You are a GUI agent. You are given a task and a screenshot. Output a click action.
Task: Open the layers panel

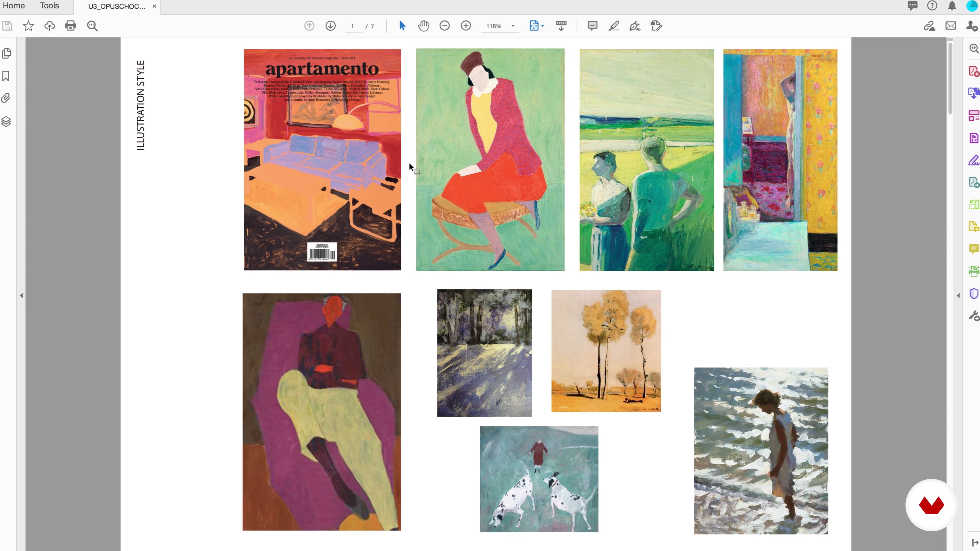point(6,122)
